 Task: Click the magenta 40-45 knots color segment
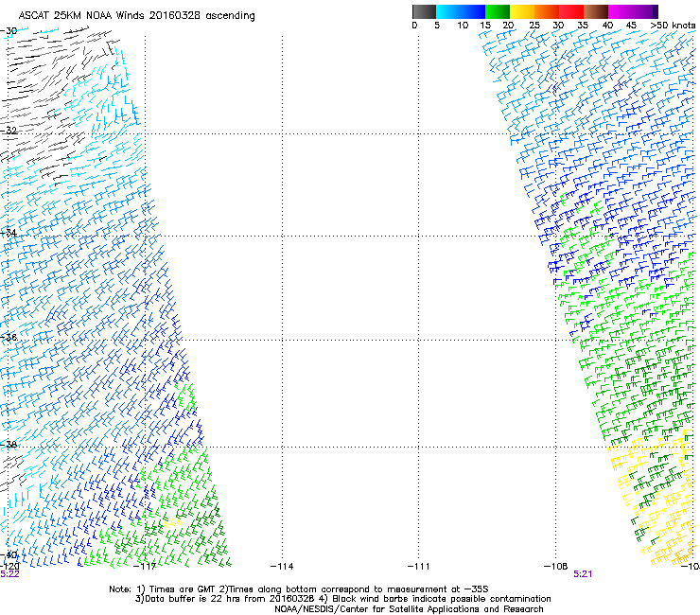(x=621, y=11)
